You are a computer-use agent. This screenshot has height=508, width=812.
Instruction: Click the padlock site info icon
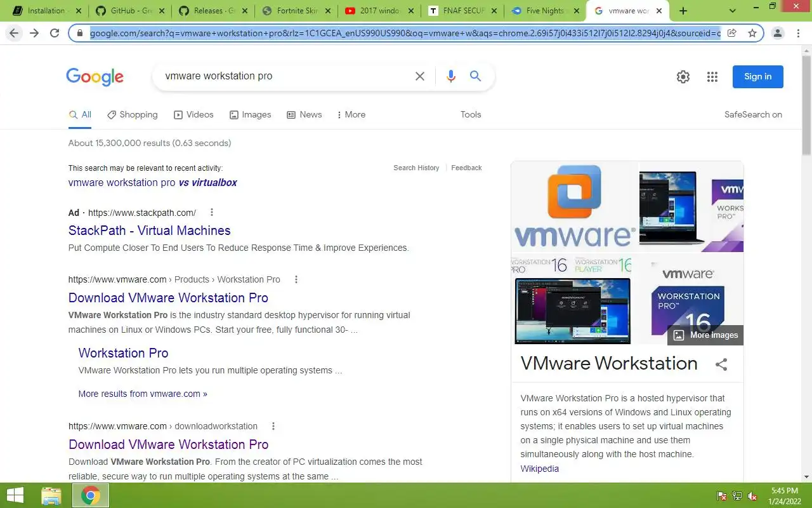[80, 33]
